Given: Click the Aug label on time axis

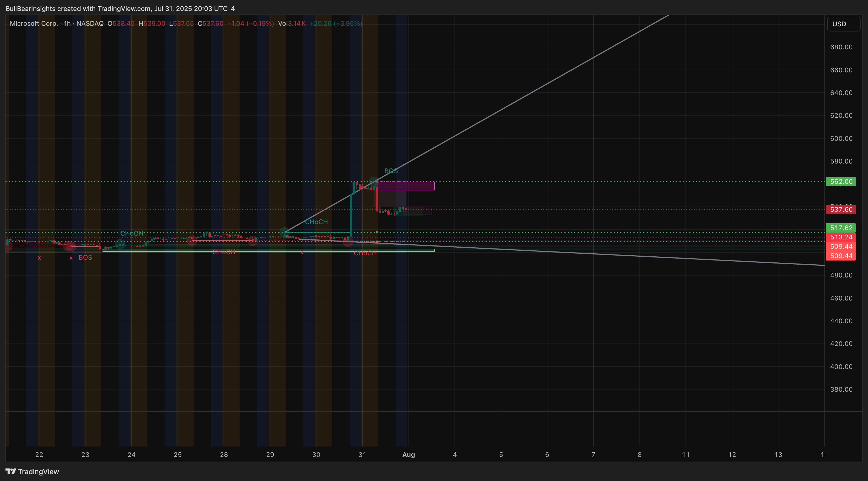Looking at the screenshot, I should [x=409, y=454].
